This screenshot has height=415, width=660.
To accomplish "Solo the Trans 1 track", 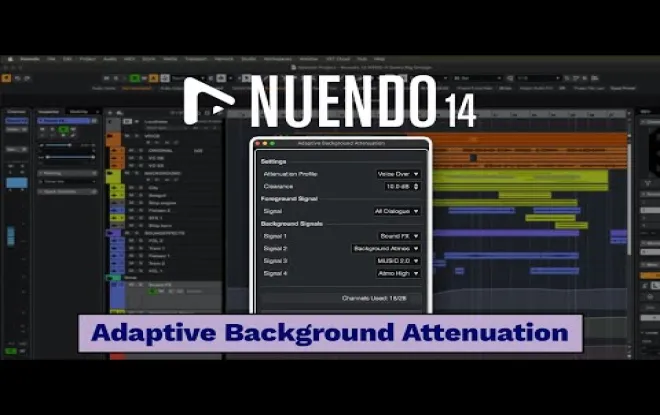I will click(139, 248).
